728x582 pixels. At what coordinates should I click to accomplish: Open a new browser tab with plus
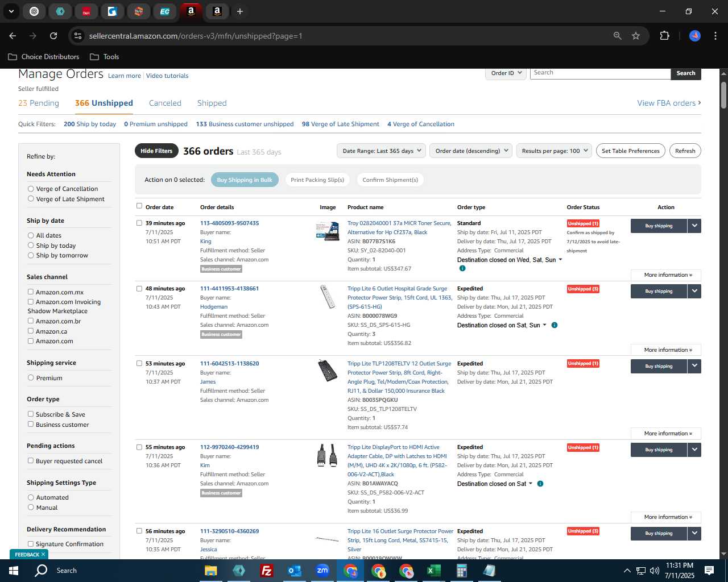[240, 11]
